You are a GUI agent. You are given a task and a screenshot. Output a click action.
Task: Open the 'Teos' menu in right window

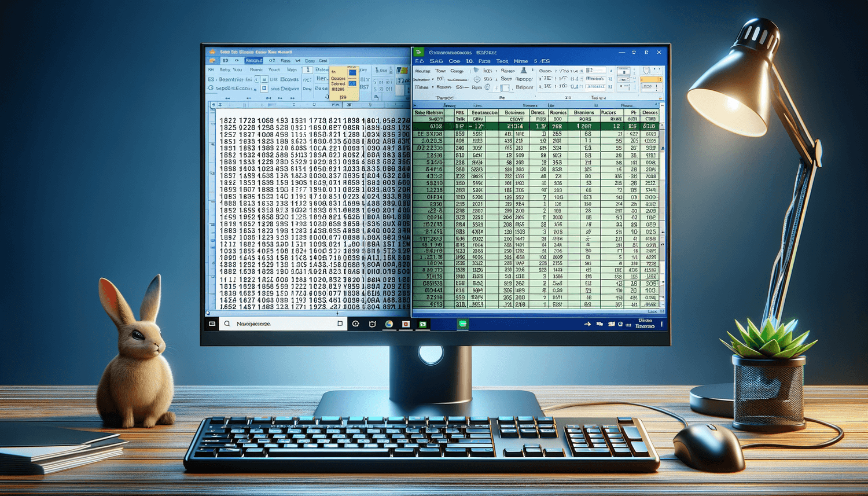coord(502,61)
